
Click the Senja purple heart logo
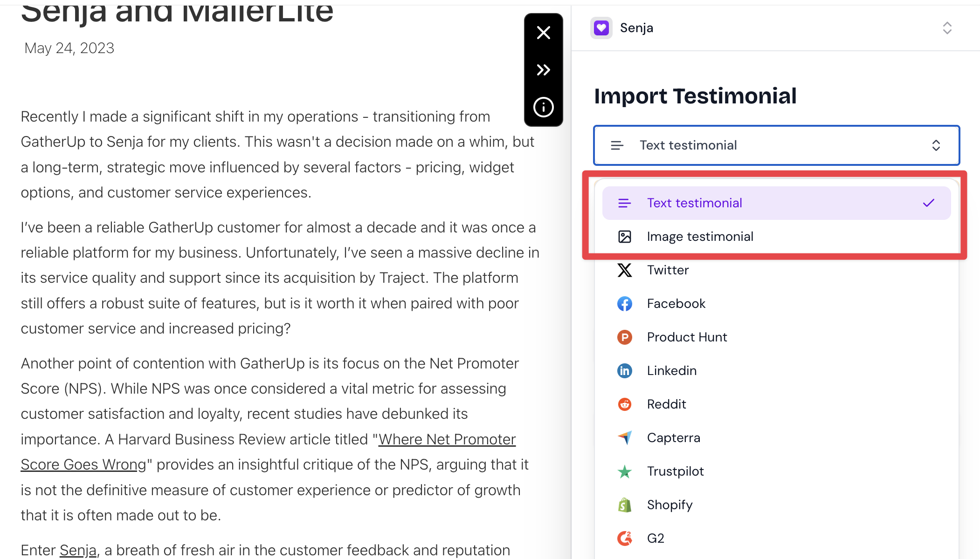pos(601,28)
